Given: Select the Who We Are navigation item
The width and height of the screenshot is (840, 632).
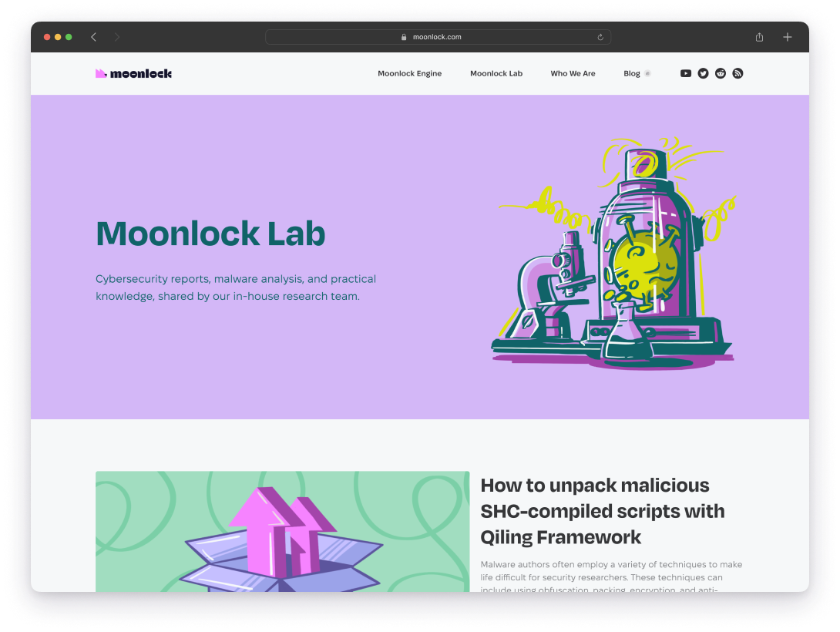Looking at the screenshot, I should point(573,73).
